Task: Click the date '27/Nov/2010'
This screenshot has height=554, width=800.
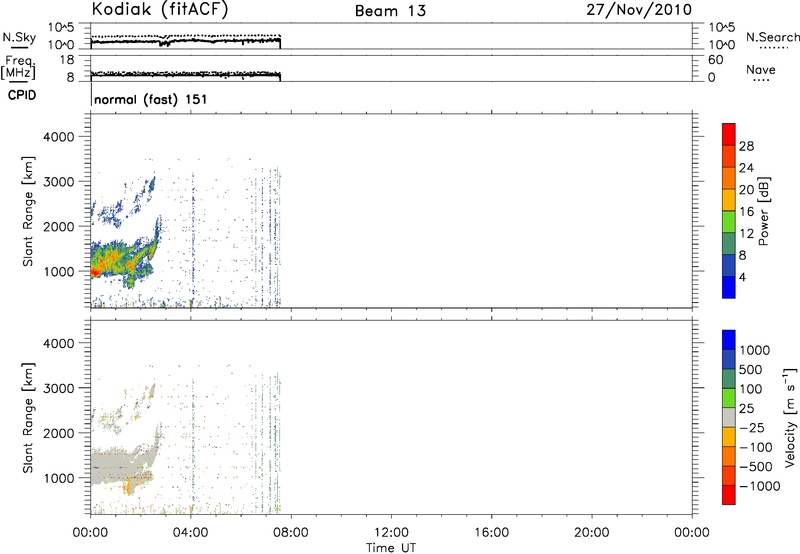Action: tap(639, 10)
